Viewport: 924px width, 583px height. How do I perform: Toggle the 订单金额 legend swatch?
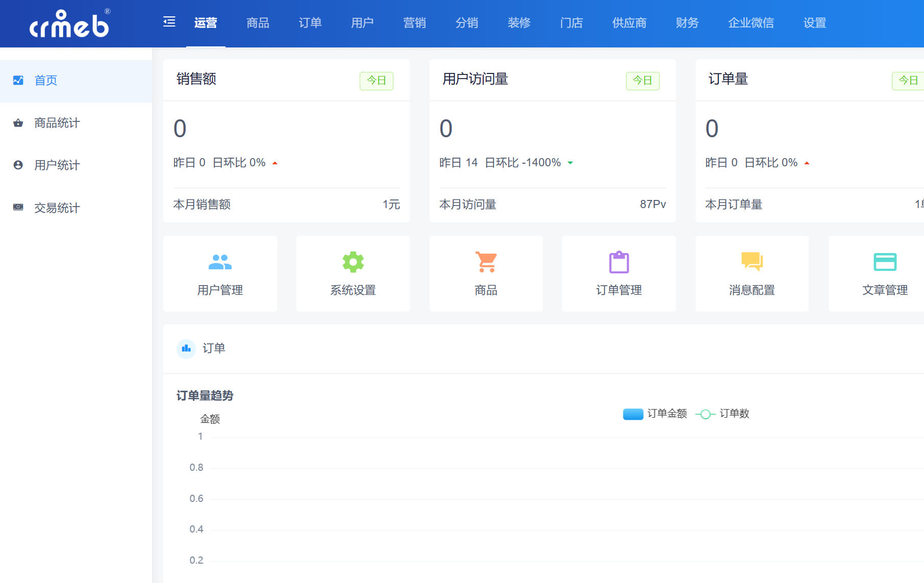click(x=633, y=414)
